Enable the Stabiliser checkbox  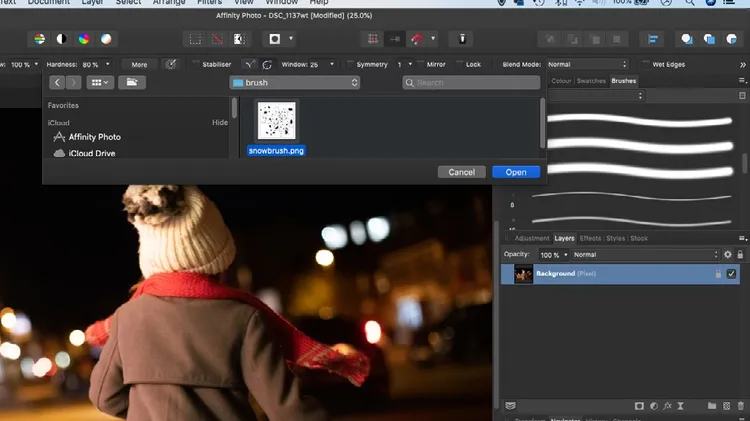(x=196, y=64)
